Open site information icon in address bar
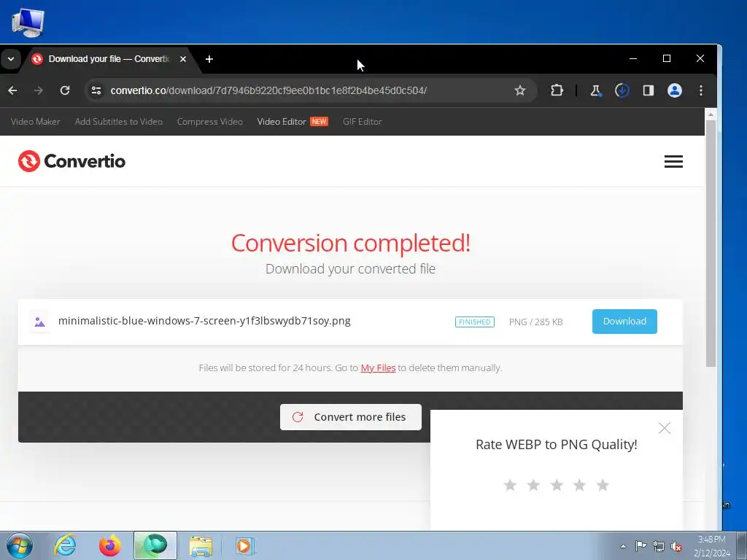The image size is (747, 560). pyautogui.click(x=96, y=90)
